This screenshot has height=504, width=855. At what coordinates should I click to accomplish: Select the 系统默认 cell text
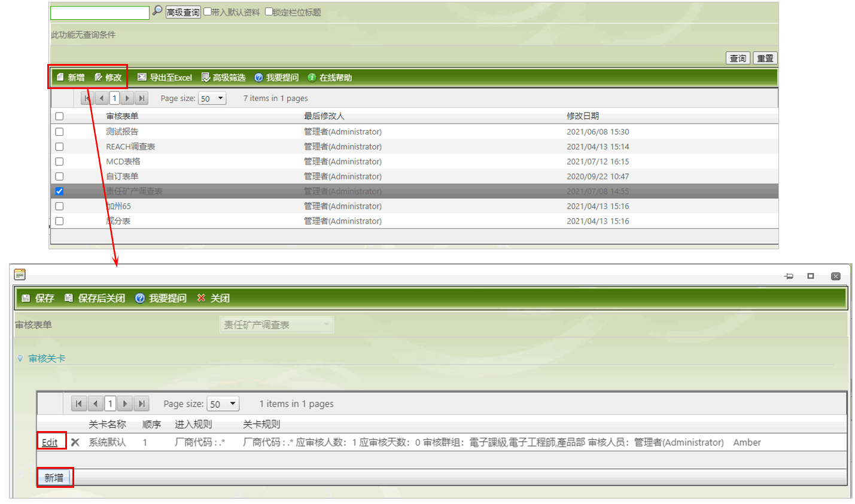(x=107, y=442)
